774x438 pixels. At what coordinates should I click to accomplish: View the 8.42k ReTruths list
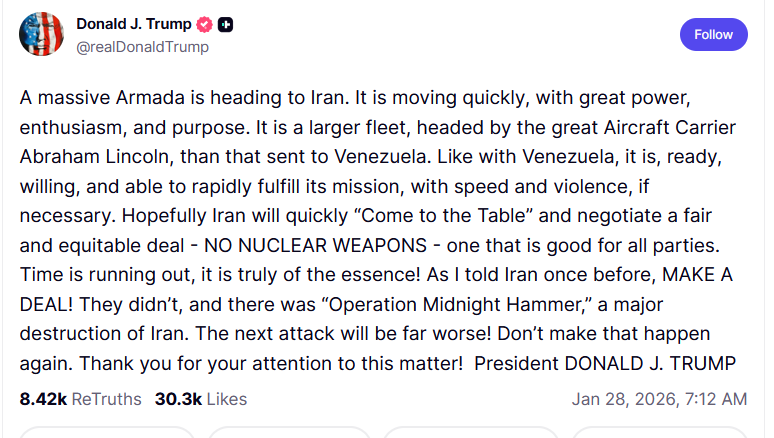tap(80, 399)
